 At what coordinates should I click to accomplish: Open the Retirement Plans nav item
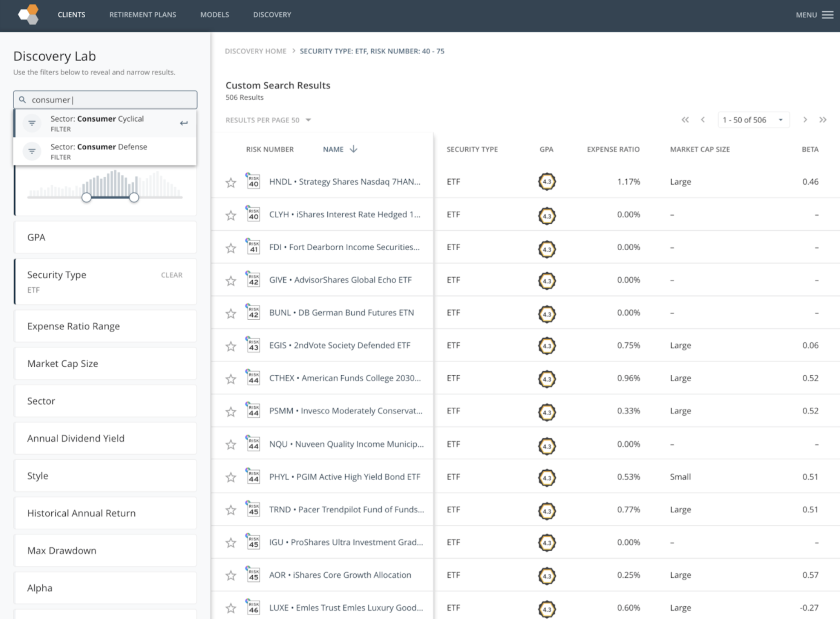point(142,15)
